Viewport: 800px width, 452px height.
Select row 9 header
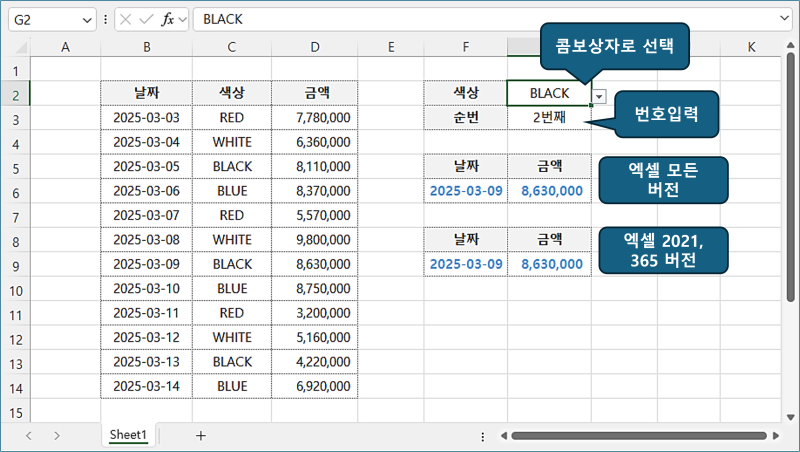(x=15, y=264)
